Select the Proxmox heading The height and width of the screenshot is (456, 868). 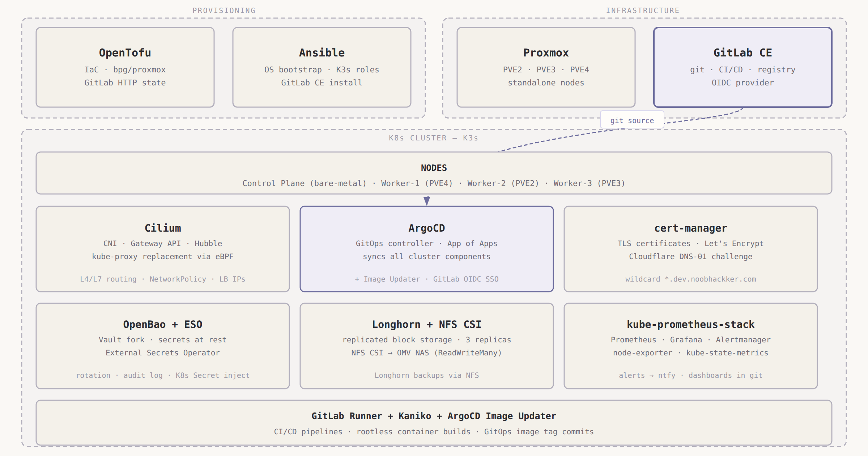546,53
